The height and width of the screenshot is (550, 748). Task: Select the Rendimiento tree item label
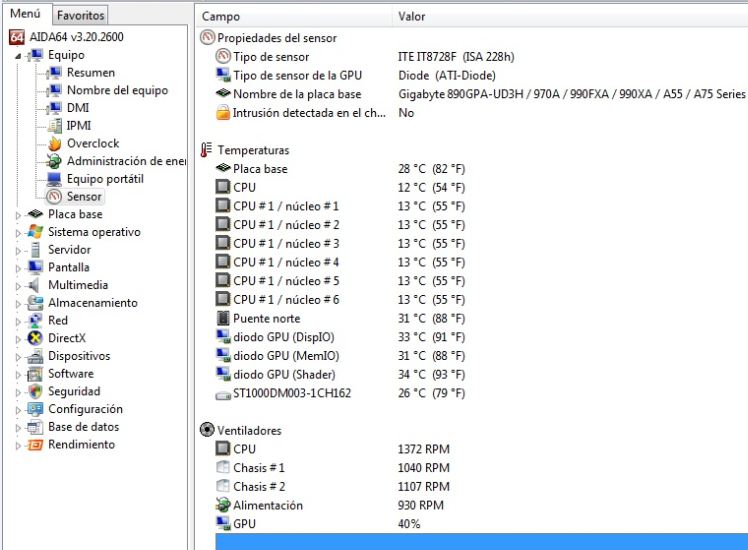(x=82, y=445)
